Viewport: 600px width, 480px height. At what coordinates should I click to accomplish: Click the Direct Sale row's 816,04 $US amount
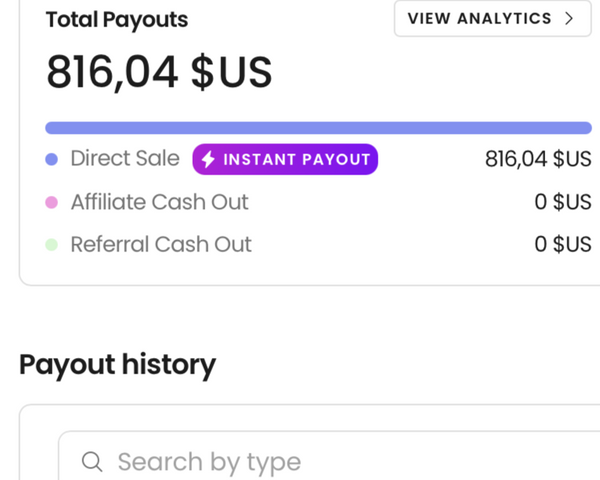[x=538, y=160]
